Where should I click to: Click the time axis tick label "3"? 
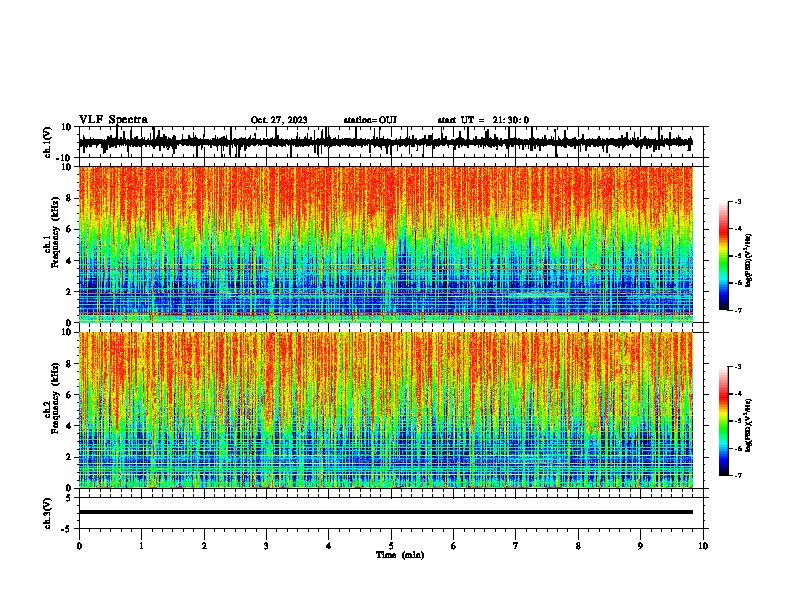[x=266, y=546]
